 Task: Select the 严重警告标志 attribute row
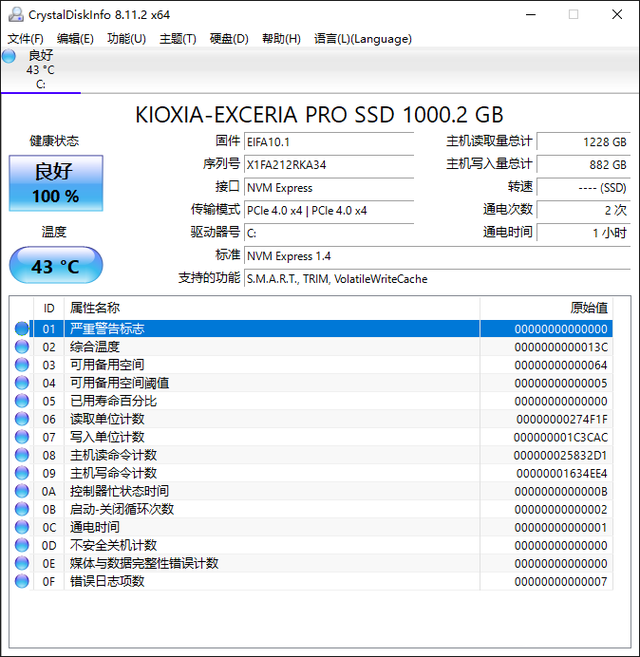click(313, 329)
